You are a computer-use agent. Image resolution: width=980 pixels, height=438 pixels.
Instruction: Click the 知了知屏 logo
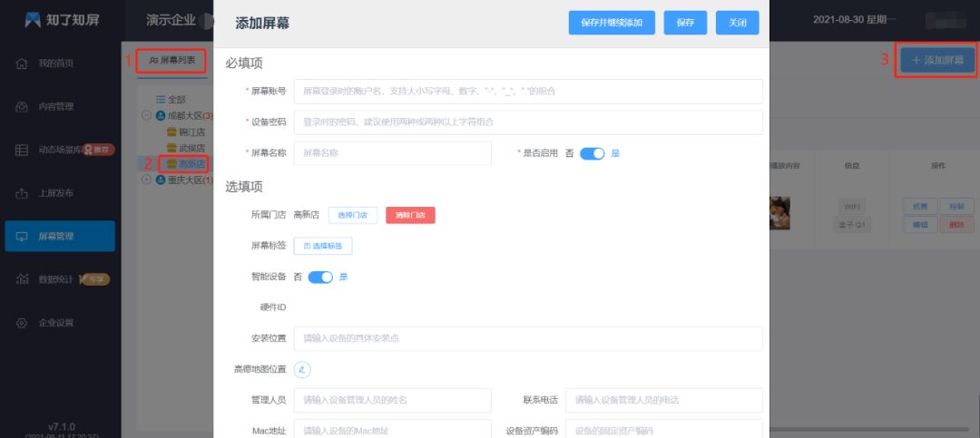point(63,19)
